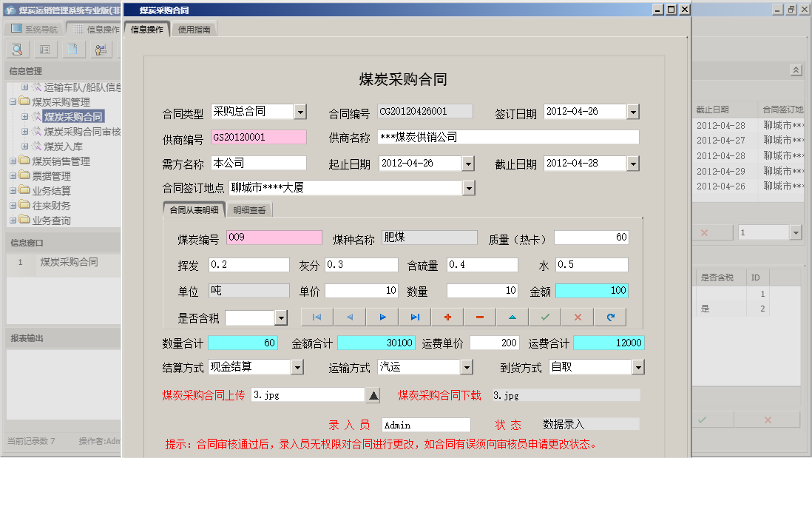The image size is (812, 518).
Task: Open the 签订日期 date picker dropdown
Action: click(632, 111)
